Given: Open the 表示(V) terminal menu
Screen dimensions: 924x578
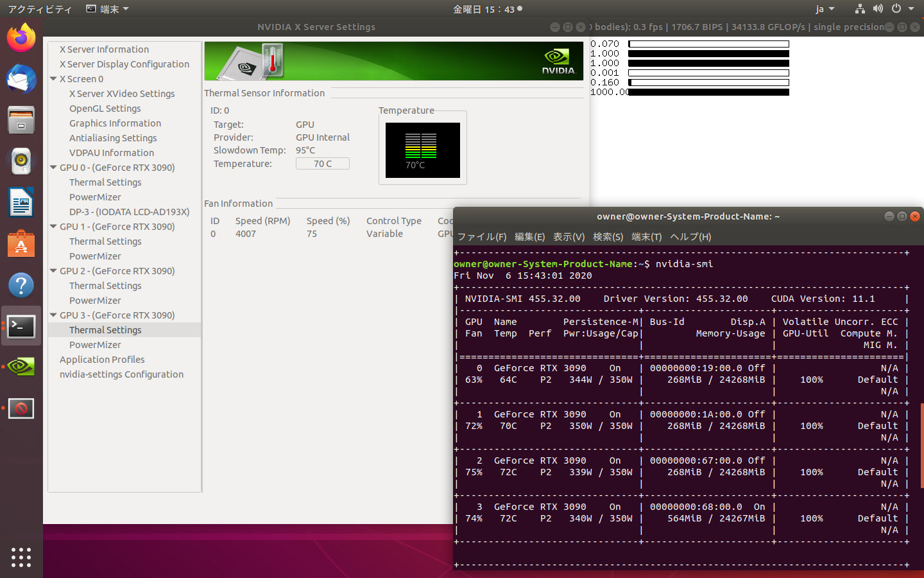Looking at the screenshot, I should tap(569, 237).
